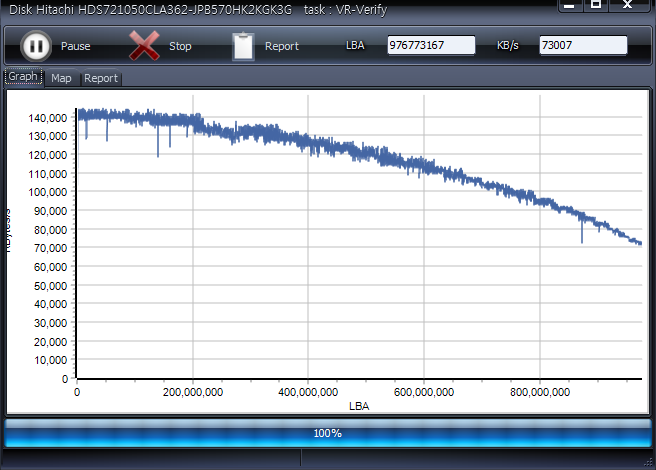This screenshot has width=656, height=470.
Task: Click the 100% progress bar
Action: tap(328, 433)
